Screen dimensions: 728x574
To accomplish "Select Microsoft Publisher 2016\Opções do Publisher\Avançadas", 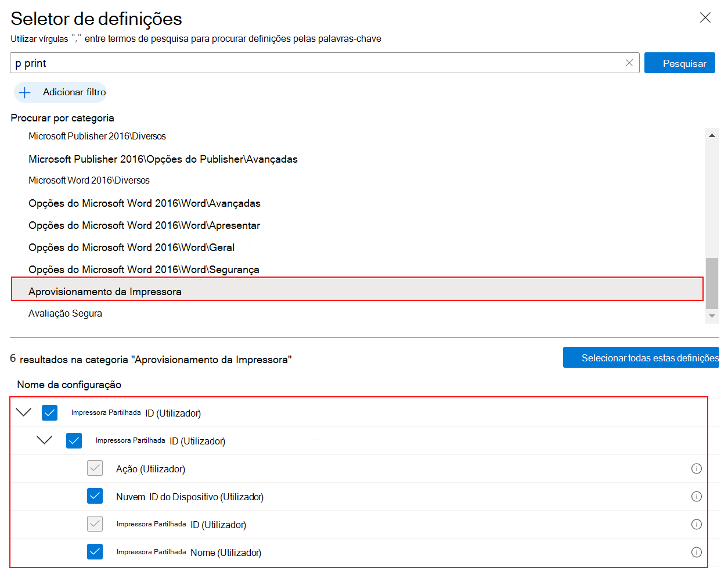I will [163, 159].
